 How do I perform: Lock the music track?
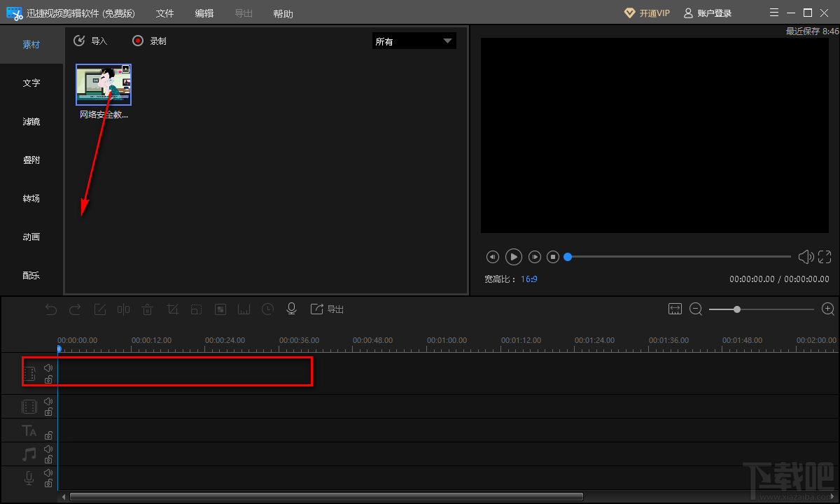click(48, 460)
